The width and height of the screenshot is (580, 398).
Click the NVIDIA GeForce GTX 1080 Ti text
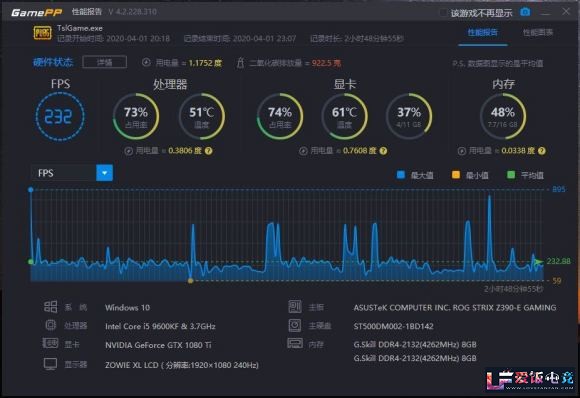[x=158, y=345]
